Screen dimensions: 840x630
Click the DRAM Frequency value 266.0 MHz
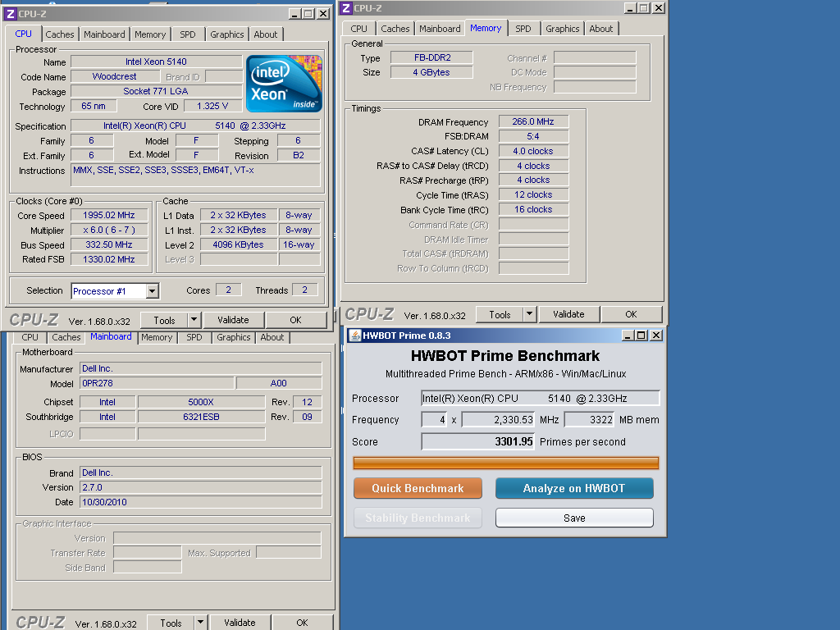pos(533,121)
